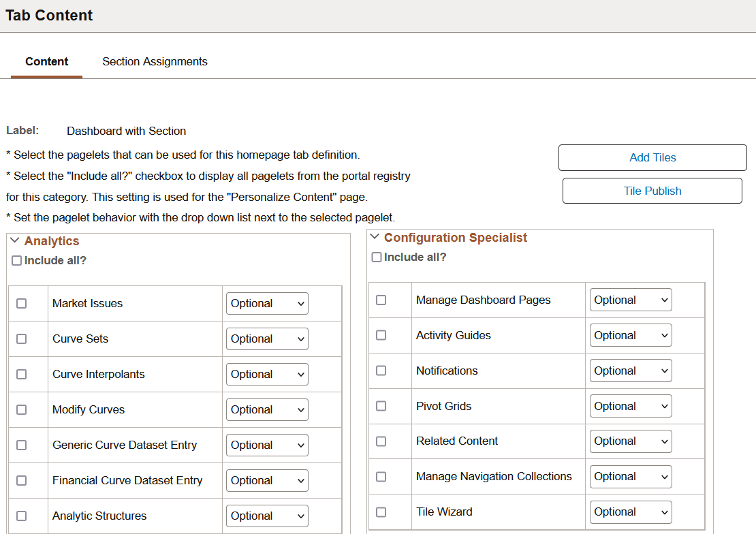Check the Analytic Structures checkbox
This screenshot has width=756, height=534.
22,516
